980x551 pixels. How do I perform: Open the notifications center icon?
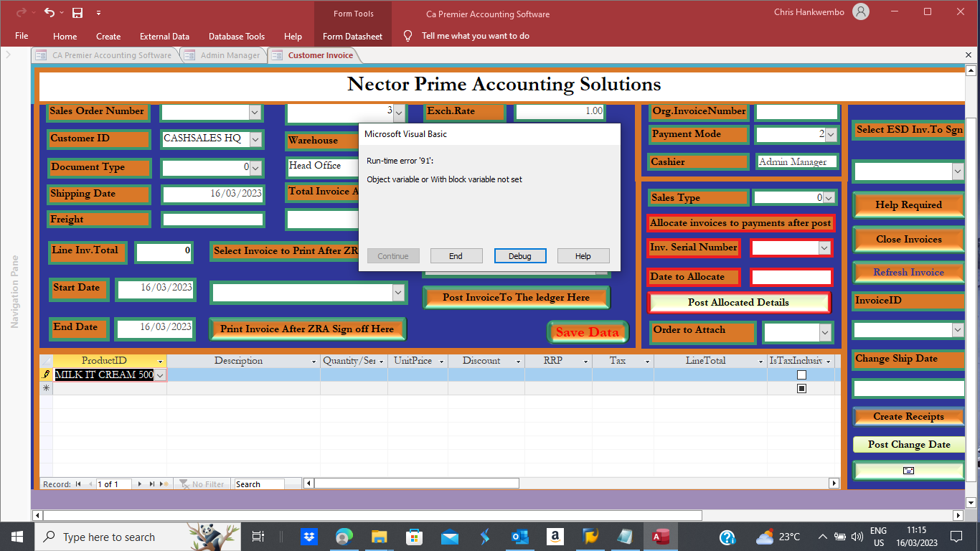(956, 537)
